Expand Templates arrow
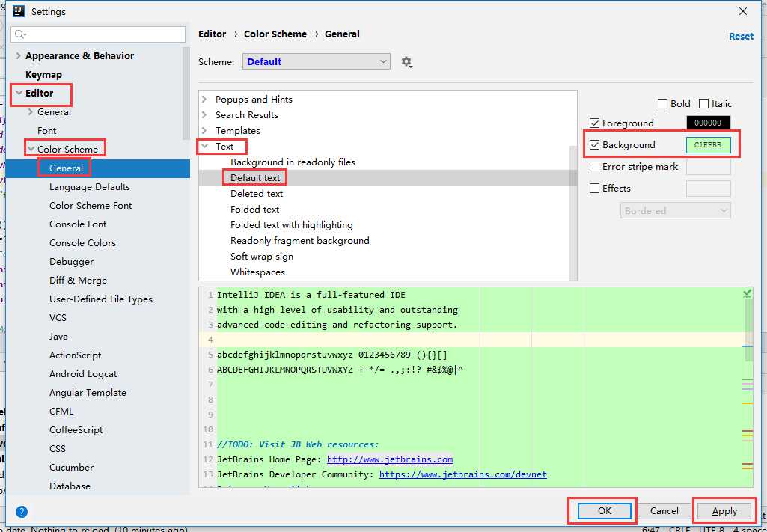The height and width of the screenshot is (532, 767). click(204, 130)
